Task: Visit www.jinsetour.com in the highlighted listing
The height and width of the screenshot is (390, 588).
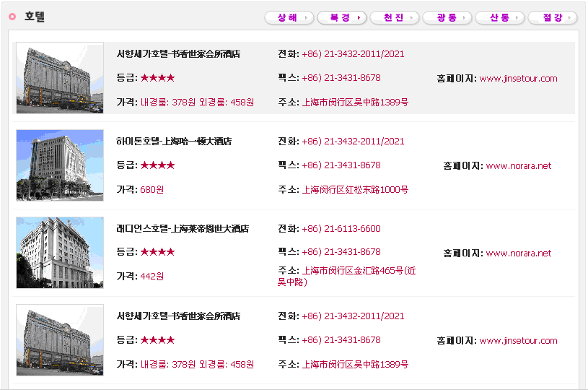Action: point(518,79)
